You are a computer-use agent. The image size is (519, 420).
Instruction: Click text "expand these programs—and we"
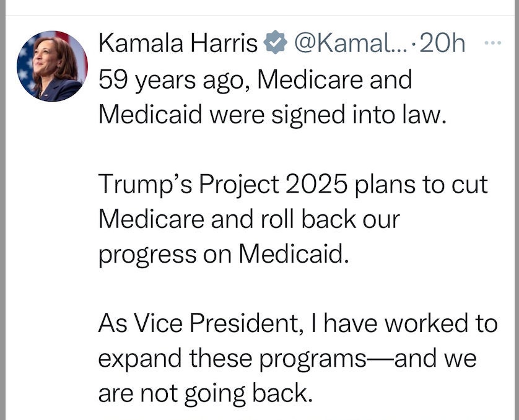coord(287,359)
